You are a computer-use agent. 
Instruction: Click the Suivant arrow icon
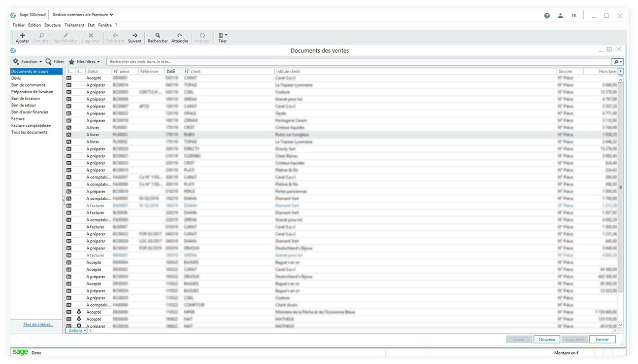135,35
